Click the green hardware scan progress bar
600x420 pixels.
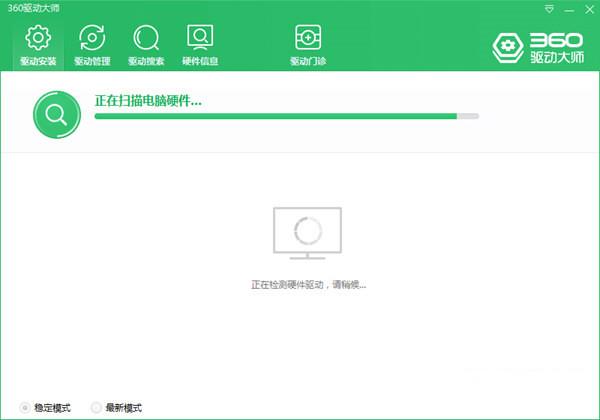275,116
